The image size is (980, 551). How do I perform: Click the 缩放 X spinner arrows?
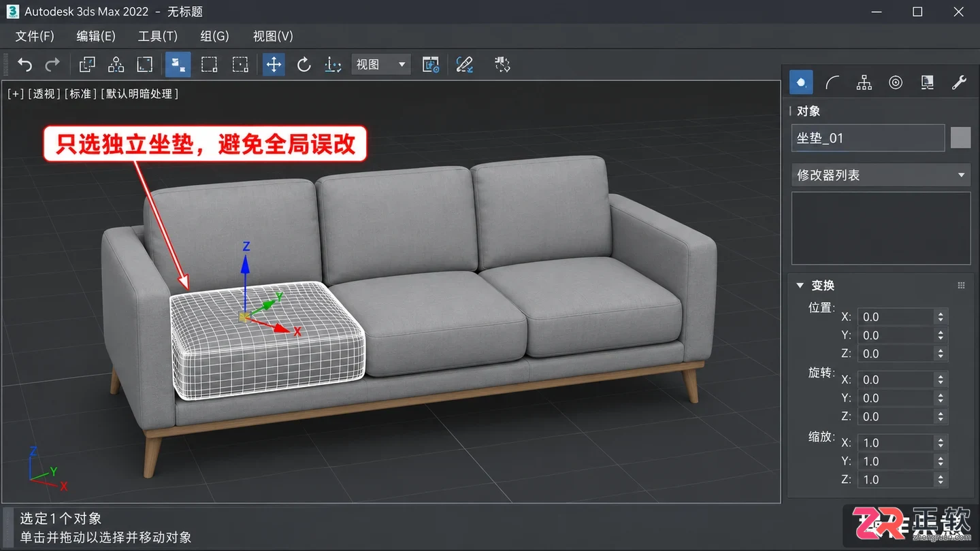click(x=941, y=443)
